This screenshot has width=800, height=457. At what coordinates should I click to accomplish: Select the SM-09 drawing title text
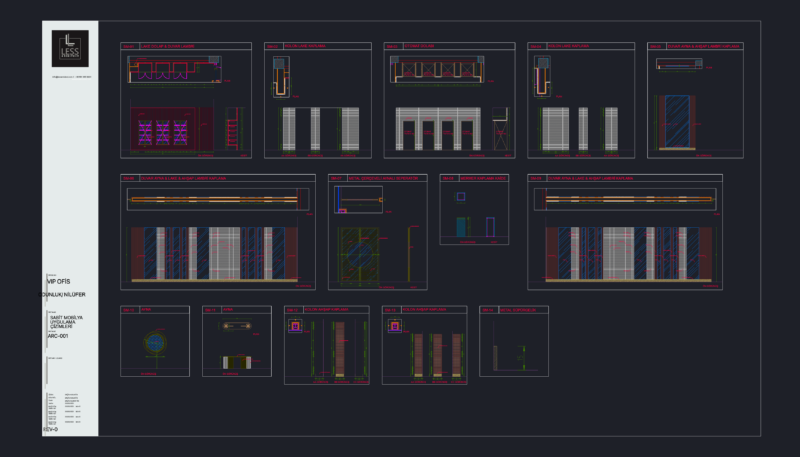pyautogui.click(x=590, y=179)
